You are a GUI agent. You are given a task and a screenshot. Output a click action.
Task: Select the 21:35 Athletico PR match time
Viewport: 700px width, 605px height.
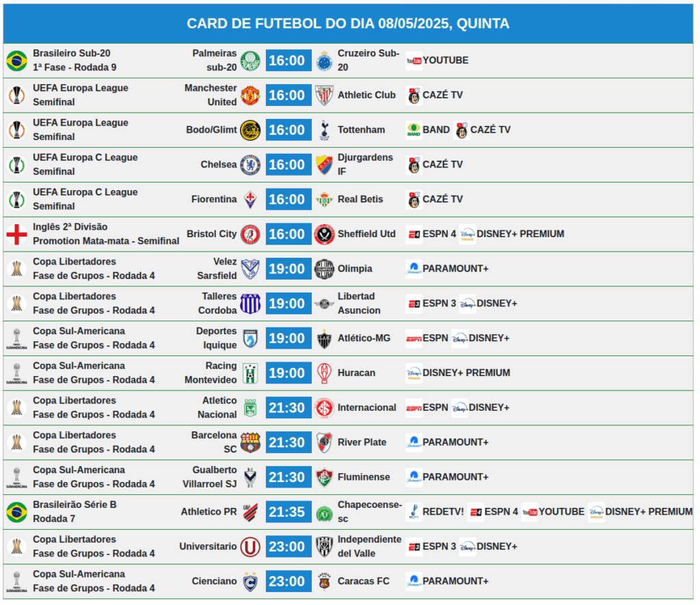click(x=288, y=512)
